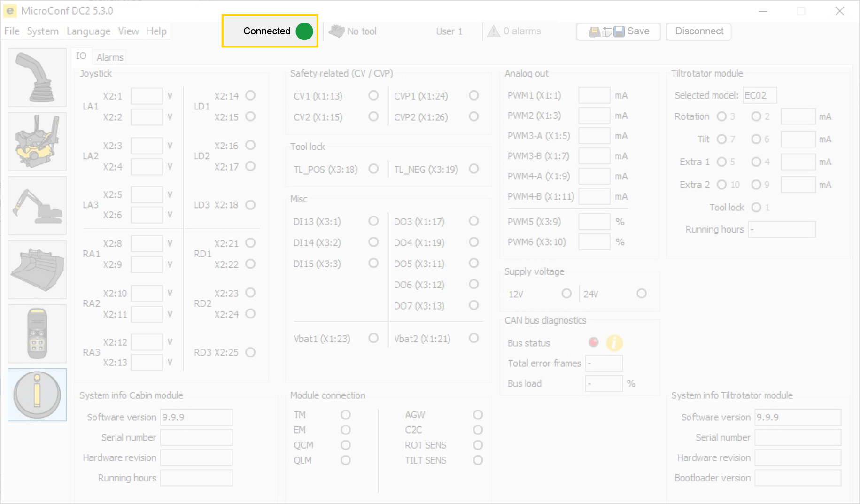Click the Disconnect button

tap(698, 31)
